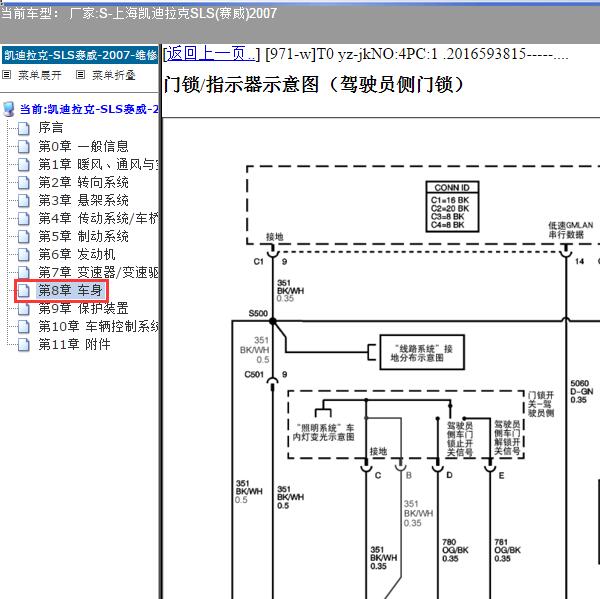
Task: Click the 菜单展开 expand icon
Action: tap(6, 75)
